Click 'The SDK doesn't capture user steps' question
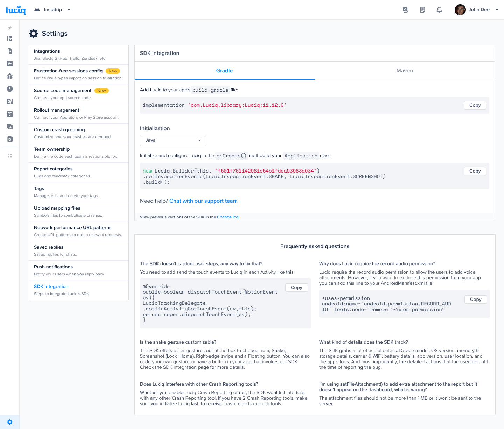The width and height of the screenshot is (504, 429). pos(201,264)
